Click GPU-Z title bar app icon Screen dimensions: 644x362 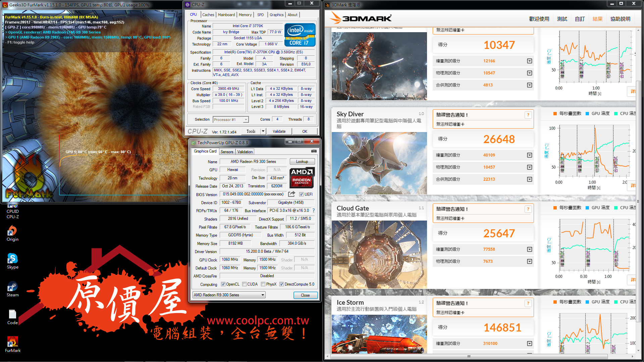coord(194,142)
